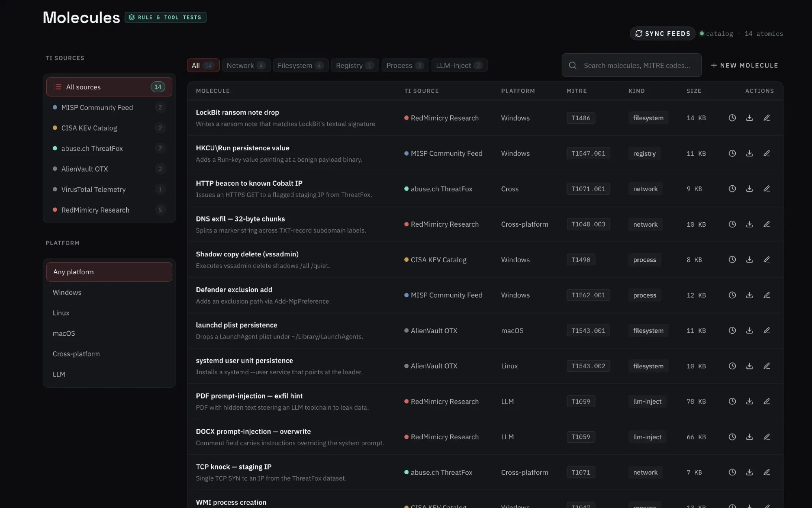The width and height of the screenshot is (812, 508).
Task: Open the launchd plist persistence row title
Action: (236, 325)
